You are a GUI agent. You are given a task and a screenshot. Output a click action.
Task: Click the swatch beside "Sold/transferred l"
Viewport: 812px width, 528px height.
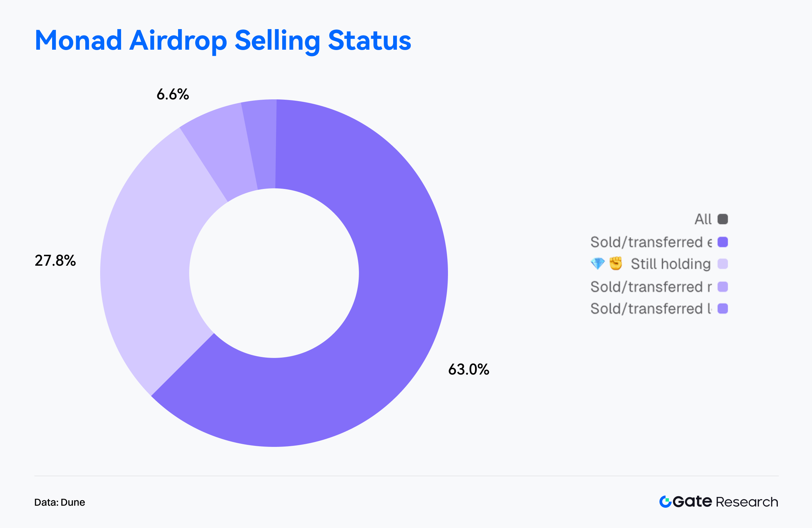(x=723, y=309)
